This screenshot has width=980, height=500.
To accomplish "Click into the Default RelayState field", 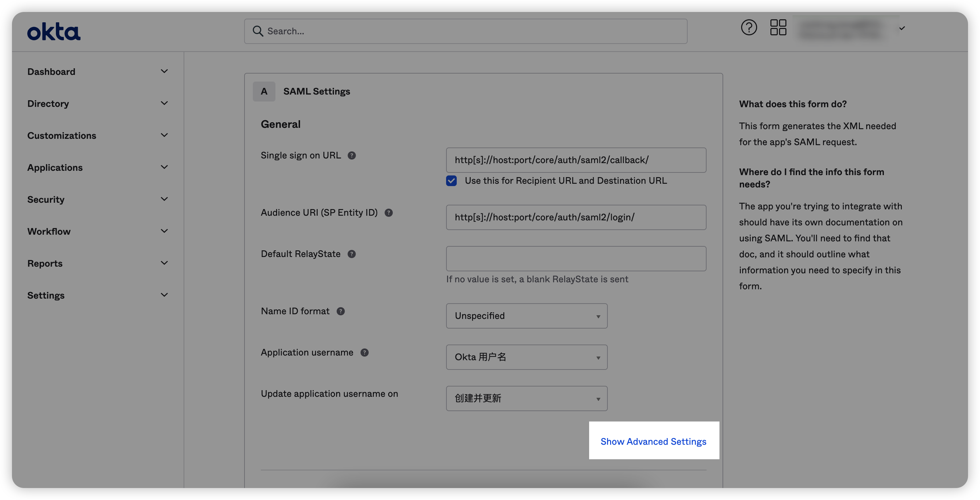I will 575,259.
